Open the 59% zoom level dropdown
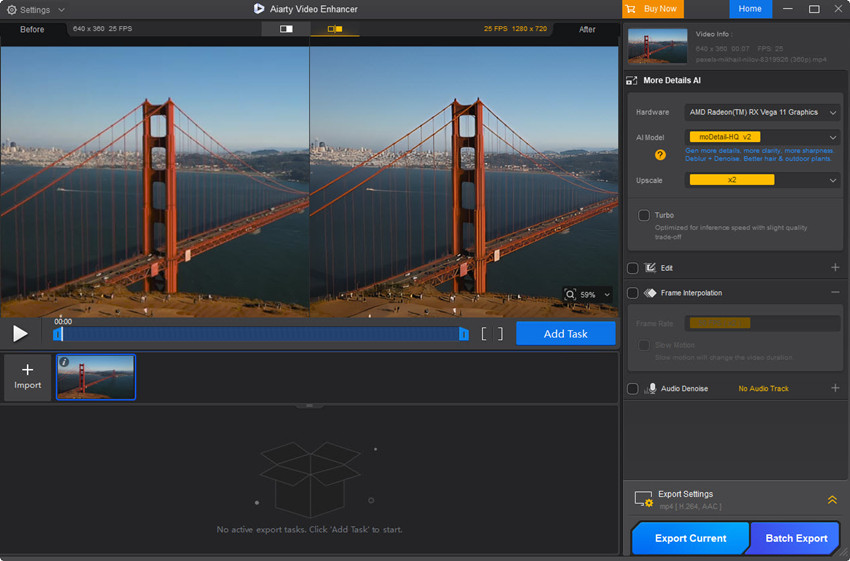Viewport: 850px width, 561px height. pos(607,295)
